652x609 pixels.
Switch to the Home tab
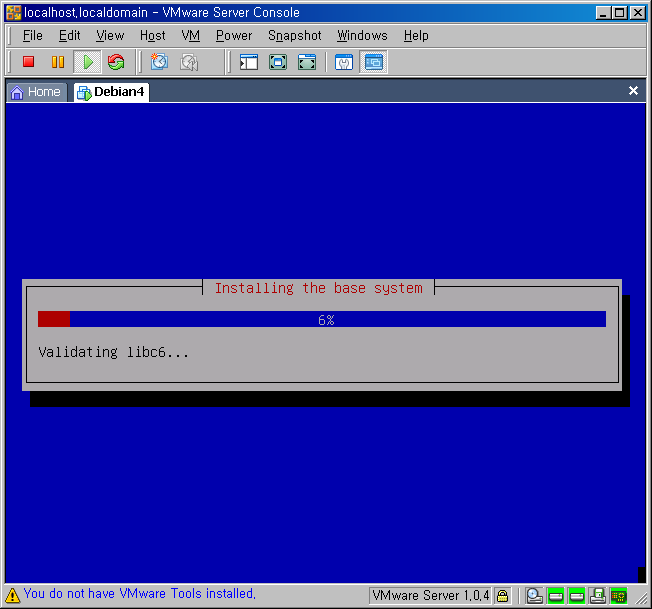pos(36,92)
